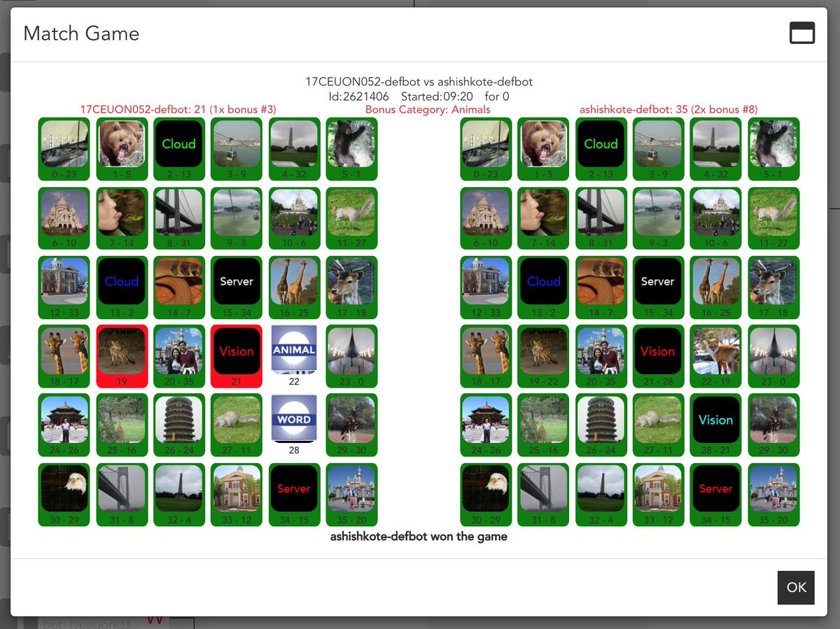
Task: Click deer card 17 - 18 on 17CEUON052 board
Action: tap(351, 287)
